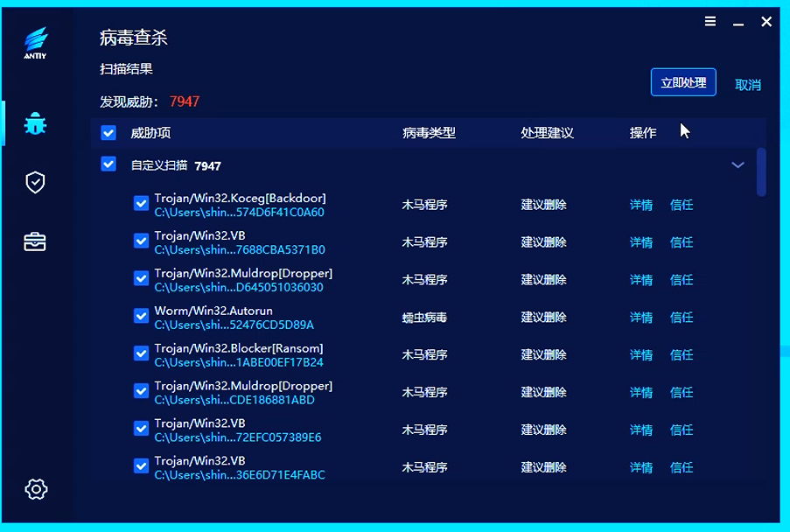790x532 pixels.
Task: Open 详情 for Blocker[Ransom]
Action: coord(641,354)
